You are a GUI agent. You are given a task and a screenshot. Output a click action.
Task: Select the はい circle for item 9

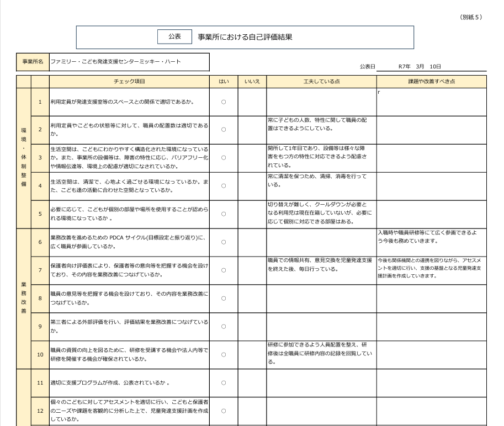(224, 327)
